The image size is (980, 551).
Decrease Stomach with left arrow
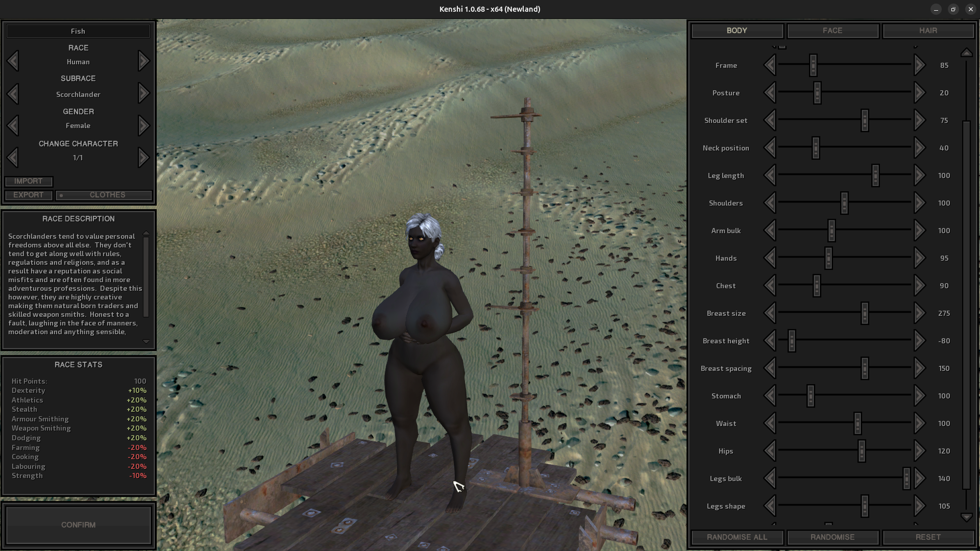pyautogui.click(x=770, y=396)
